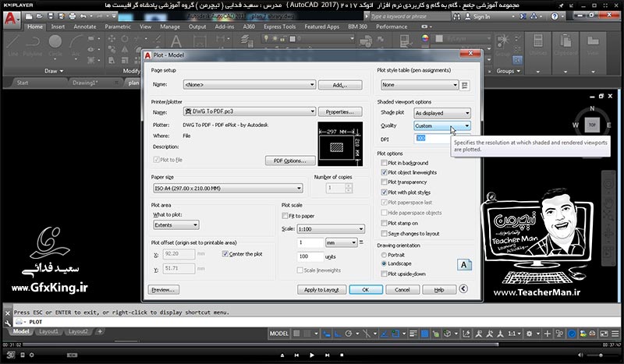Toggle object snap in status bar
This screenshot has width=624, height=364.
point(395,334)
